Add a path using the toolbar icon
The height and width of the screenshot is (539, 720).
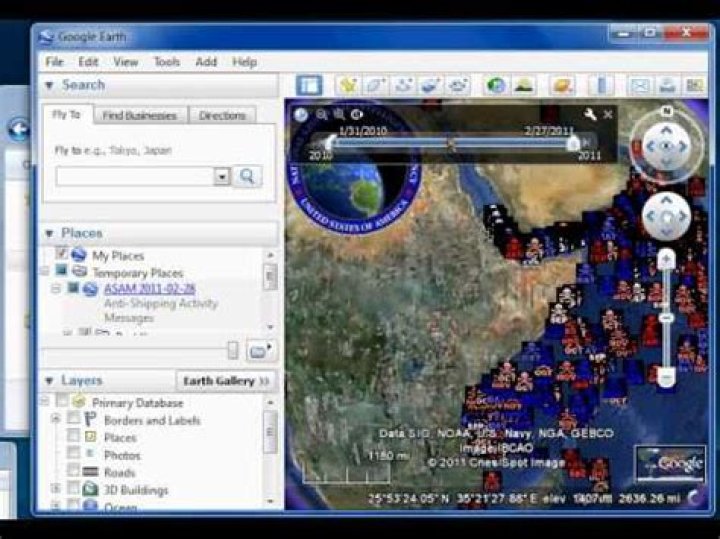[x=403, y=85]
